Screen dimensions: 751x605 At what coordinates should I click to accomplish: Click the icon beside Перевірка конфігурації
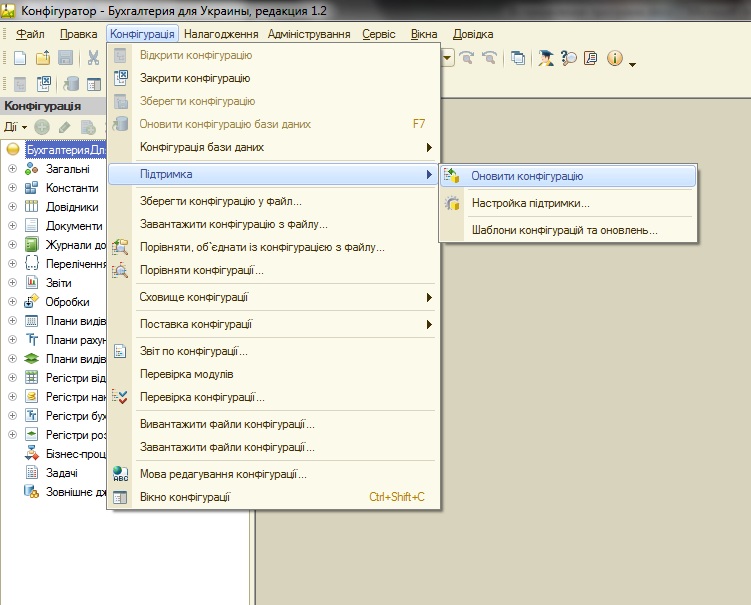[120, 397]
